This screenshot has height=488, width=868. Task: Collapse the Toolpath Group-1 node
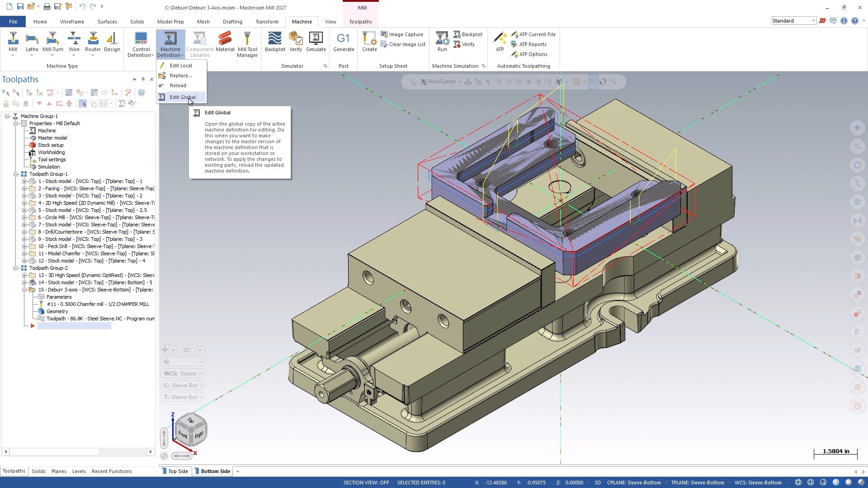(15, 174)
